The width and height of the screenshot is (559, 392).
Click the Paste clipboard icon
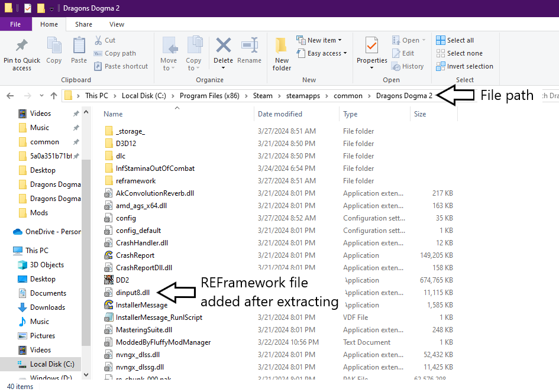[79, 46]
